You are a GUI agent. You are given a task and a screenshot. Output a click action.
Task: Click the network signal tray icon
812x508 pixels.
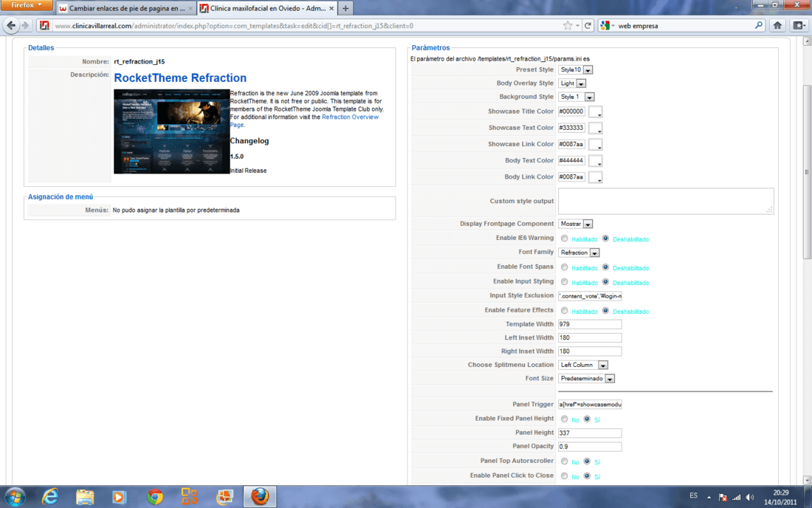tap(737, 498)
